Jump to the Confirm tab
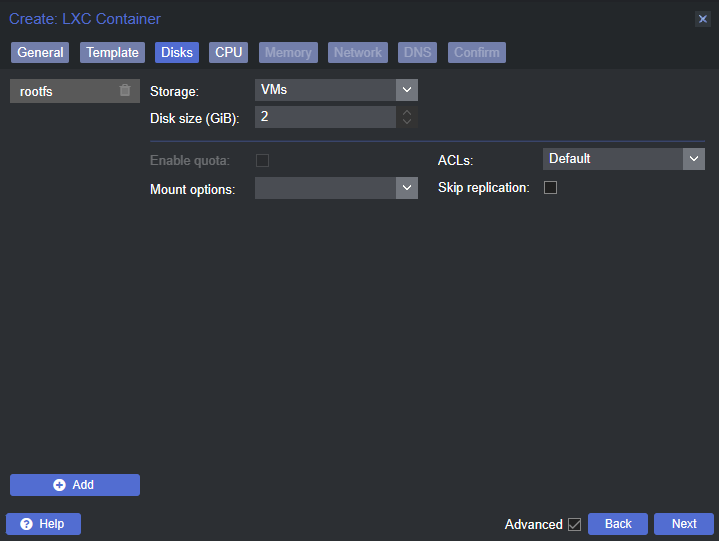Screen dimensions: 719x541 [477, 52]
